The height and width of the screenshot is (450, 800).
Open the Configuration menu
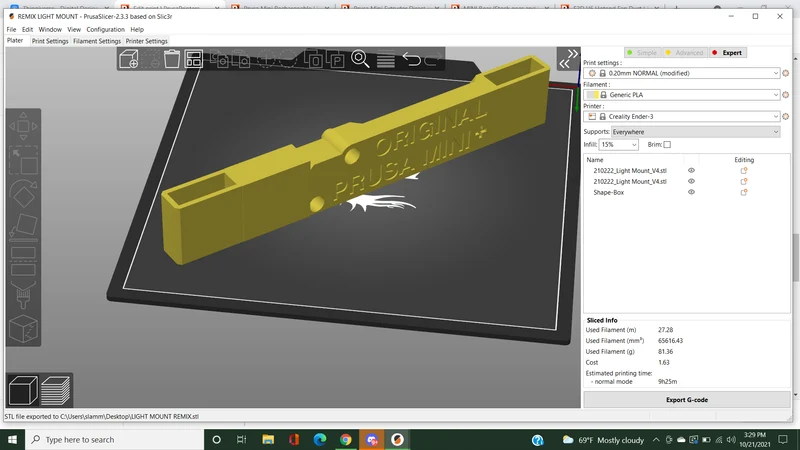pos(105,30)
